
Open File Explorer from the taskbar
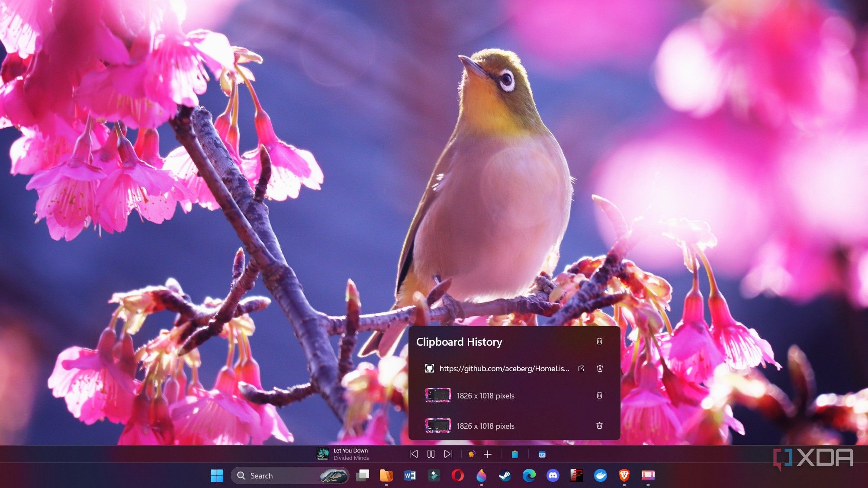point(386,475)
